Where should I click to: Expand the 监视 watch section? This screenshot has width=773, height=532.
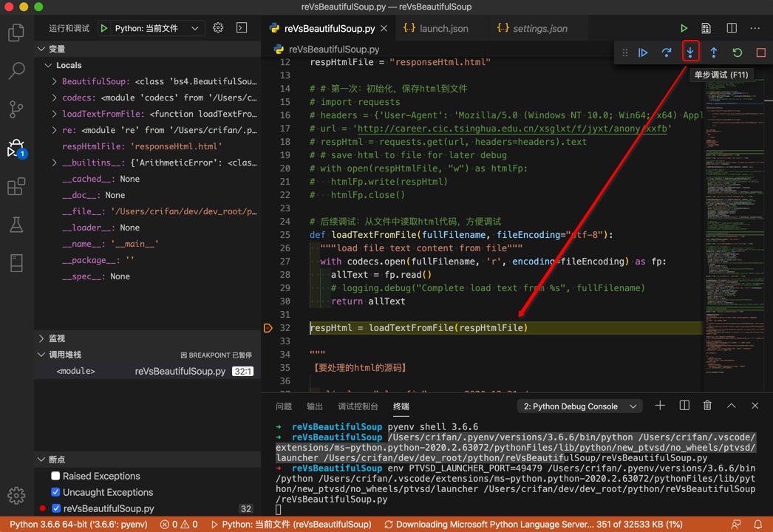click(x=41, y=338)
